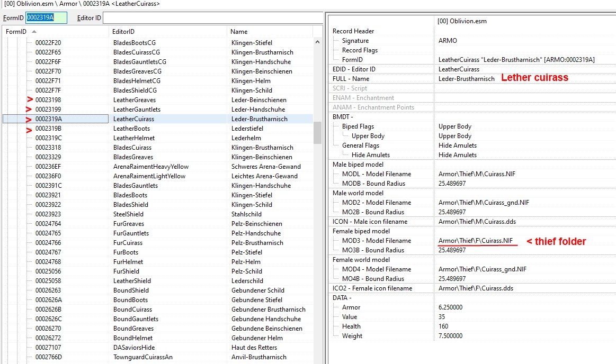Click the FULL - Name row
The width and height of the screenshot is (616, 364).
tap(472, 79)
